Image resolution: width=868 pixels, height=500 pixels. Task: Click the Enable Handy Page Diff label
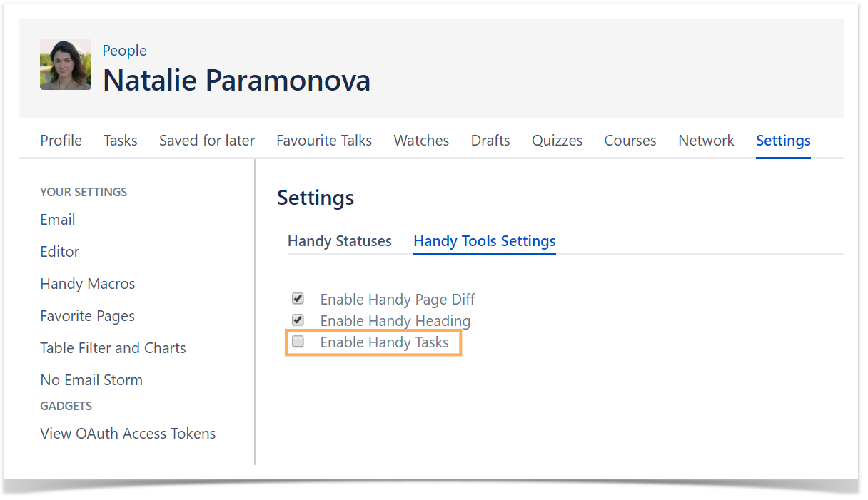coord(398,300)
